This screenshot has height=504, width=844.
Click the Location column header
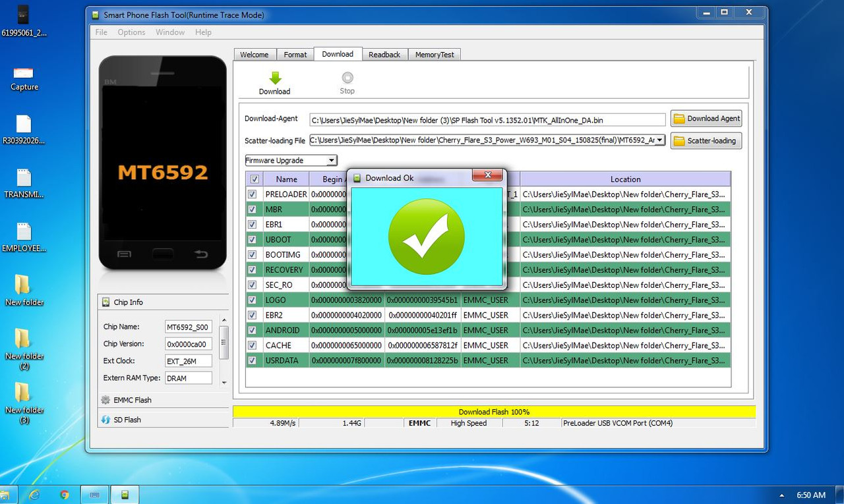click(625, 179)
